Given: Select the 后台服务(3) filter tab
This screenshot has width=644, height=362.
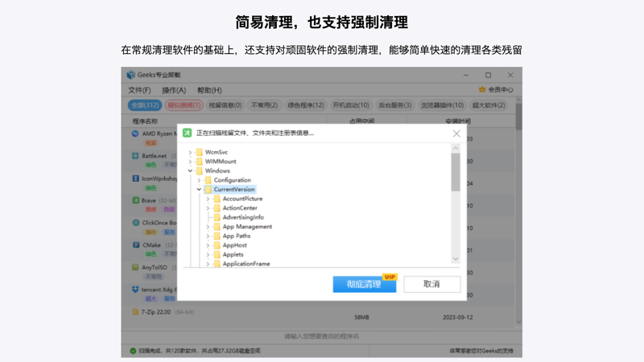Looking at the screenshot, I should (x=394, y=105).
